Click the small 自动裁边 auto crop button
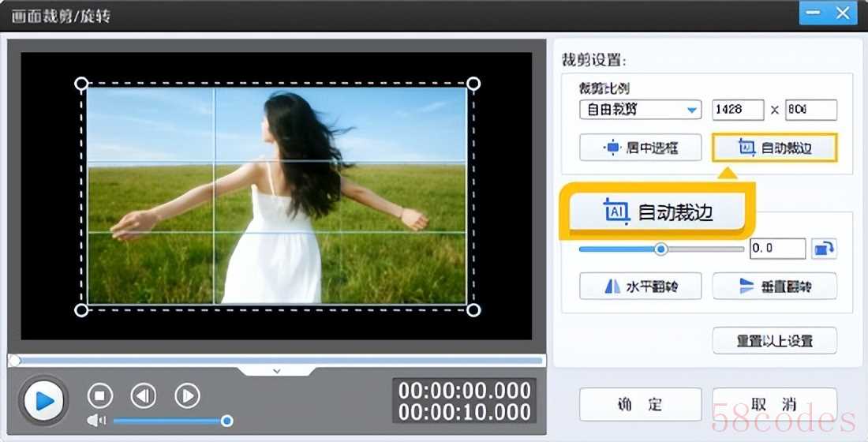This screenshot has width=868, height=442. [x=774, y=148]
